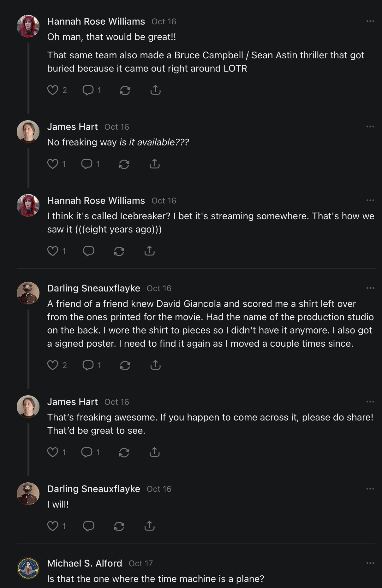382x588 pixels.
Task: Open Darling Sneauxflayke's profile from 'I will!' comment
Action: 93,489
